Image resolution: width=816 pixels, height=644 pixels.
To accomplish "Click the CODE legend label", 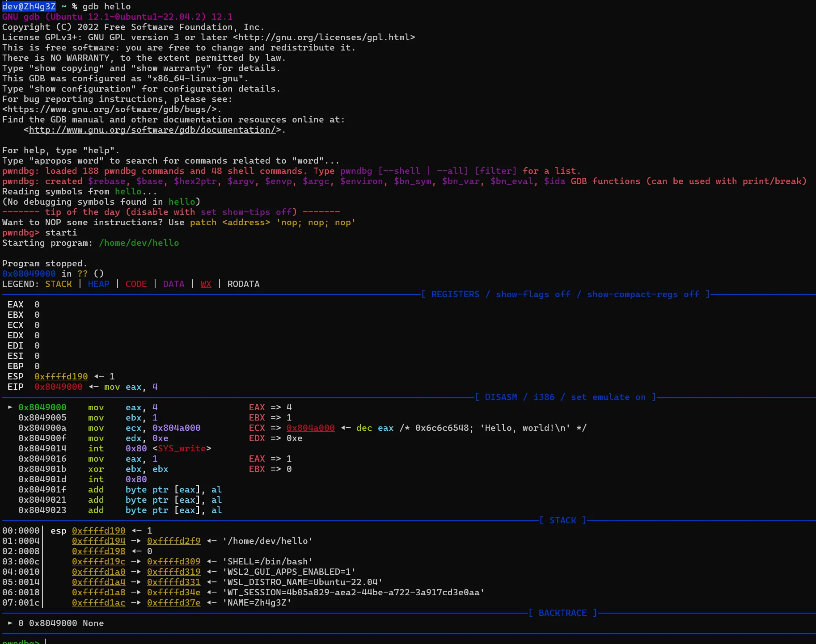I will point(136,284).
